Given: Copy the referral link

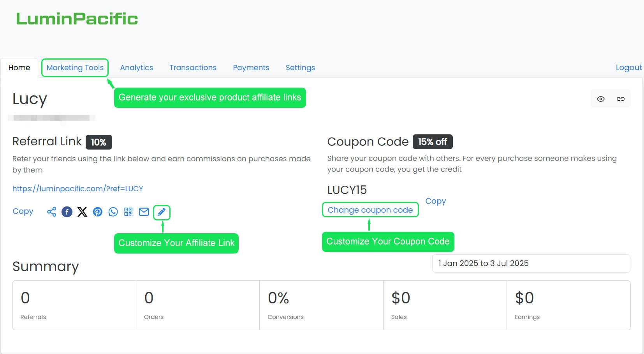Looking at the screenshot, I should [23, 211].
